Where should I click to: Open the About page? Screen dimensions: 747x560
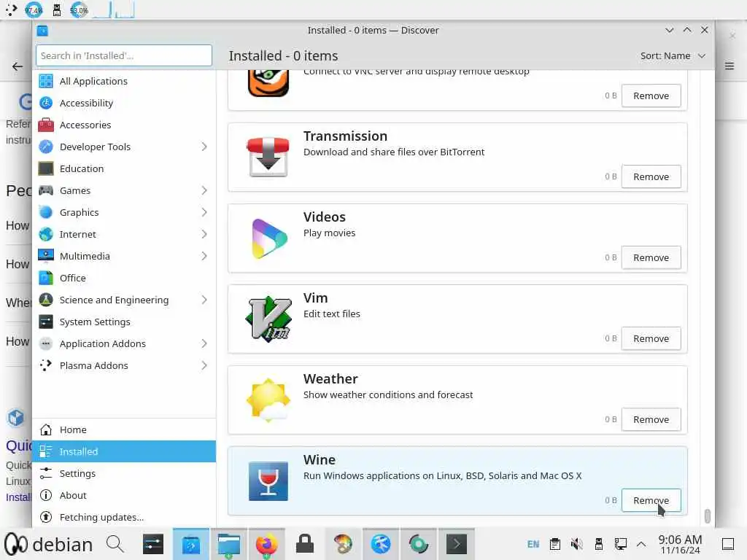124,495
